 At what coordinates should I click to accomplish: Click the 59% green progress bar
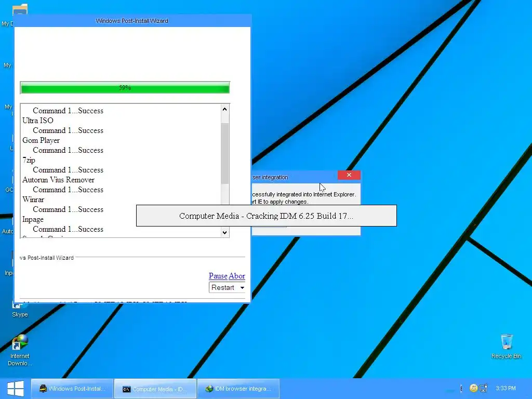125,88
